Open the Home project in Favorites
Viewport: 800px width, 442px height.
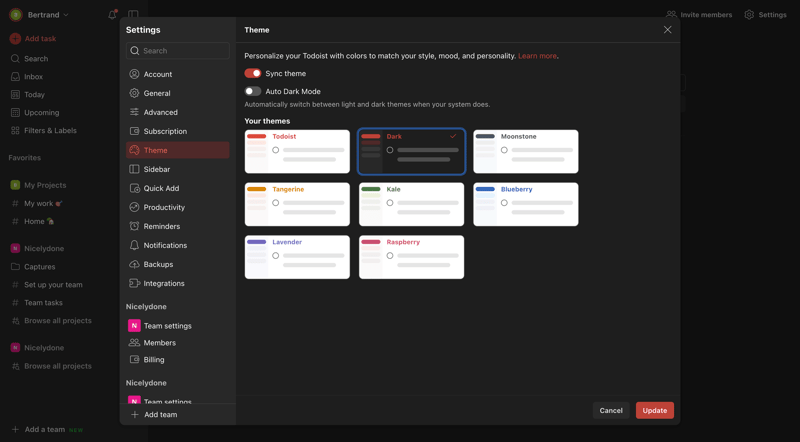pos(38,222)
